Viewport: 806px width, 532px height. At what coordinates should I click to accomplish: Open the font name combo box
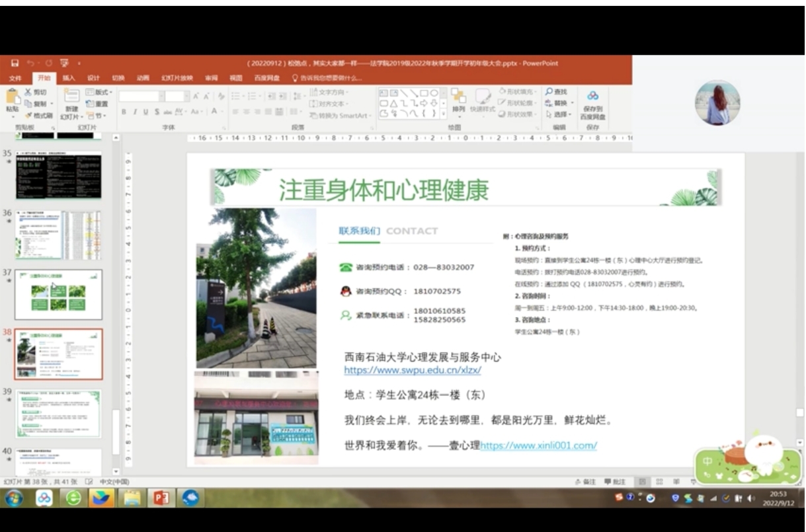141,96
